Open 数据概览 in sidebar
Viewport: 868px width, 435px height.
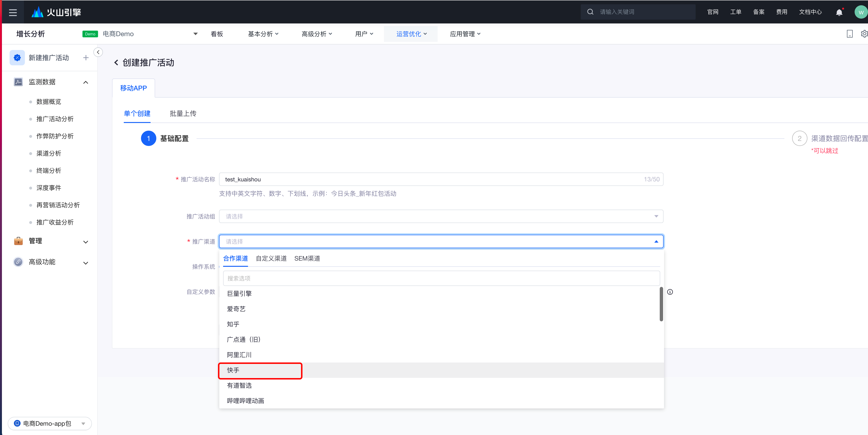pyautogui.click(x=49, y=102)
